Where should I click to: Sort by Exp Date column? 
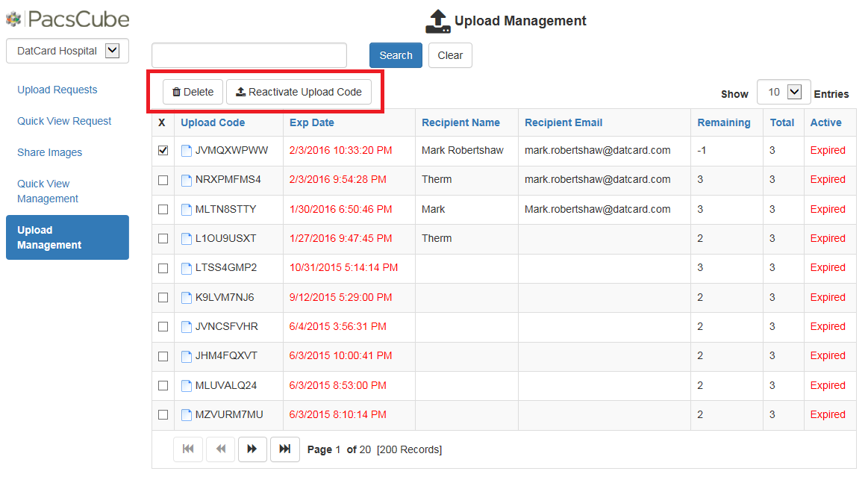[312, 123]
